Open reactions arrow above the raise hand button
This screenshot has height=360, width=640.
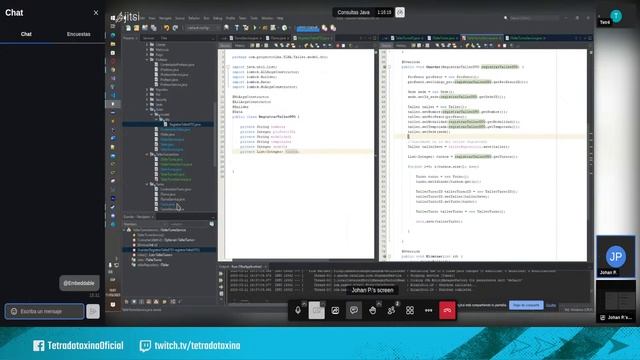378,304
